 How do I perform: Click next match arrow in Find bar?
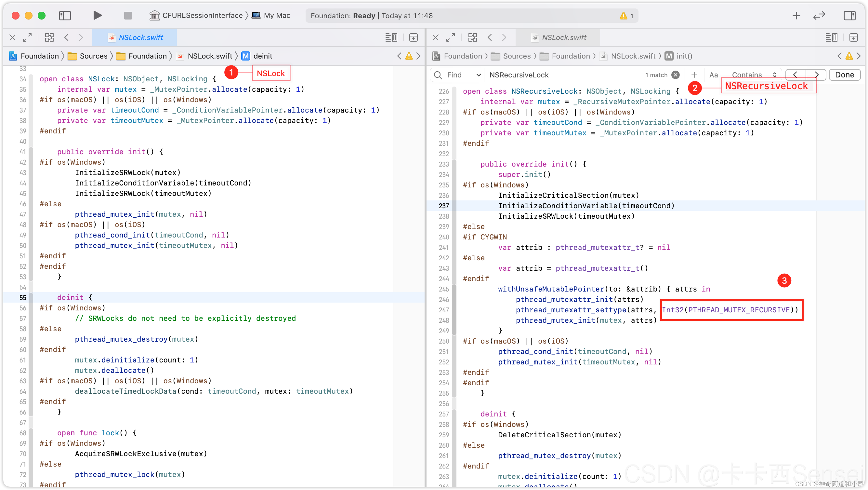816,74
